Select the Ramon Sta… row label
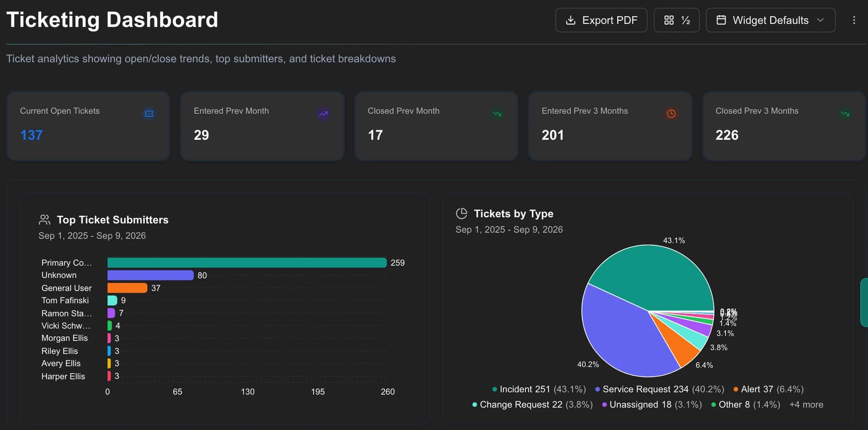The height and width of the screenshot is (430, 868). point(66,313)
